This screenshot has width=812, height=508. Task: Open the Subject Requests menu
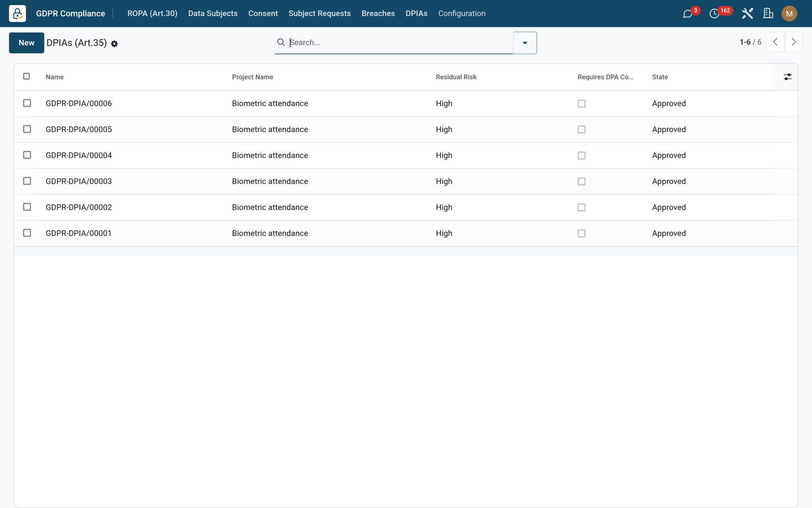point(320,14)
